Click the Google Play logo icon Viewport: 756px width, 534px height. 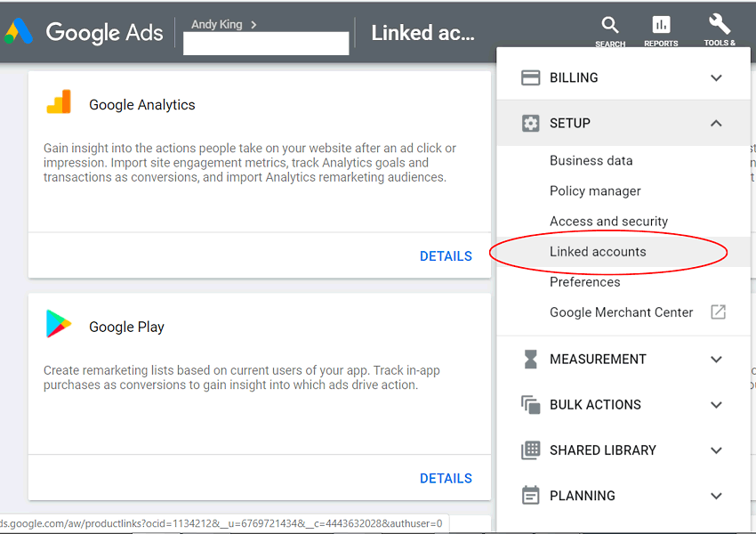coord(59,324)
